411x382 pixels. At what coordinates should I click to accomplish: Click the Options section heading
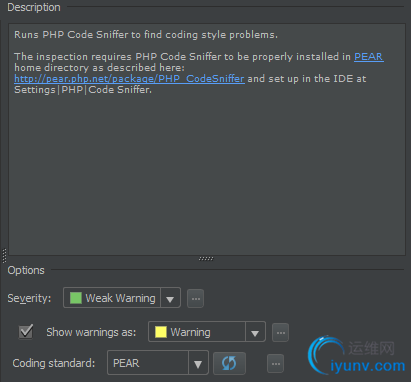click(26, 270)
